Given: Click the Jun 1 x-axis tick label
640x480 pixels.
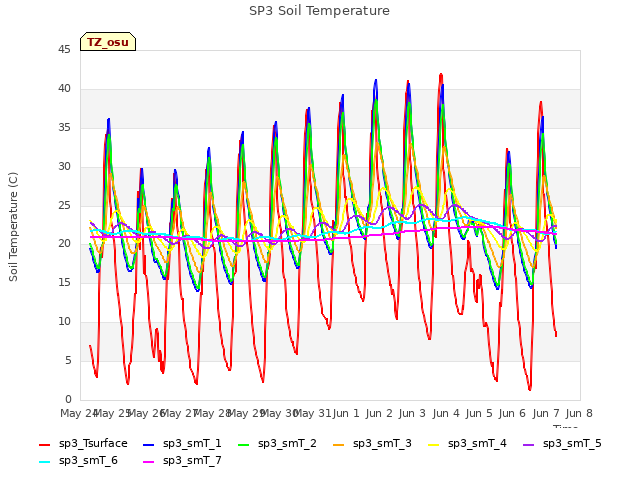Looking at the screenshot, I should pos(346,414).
